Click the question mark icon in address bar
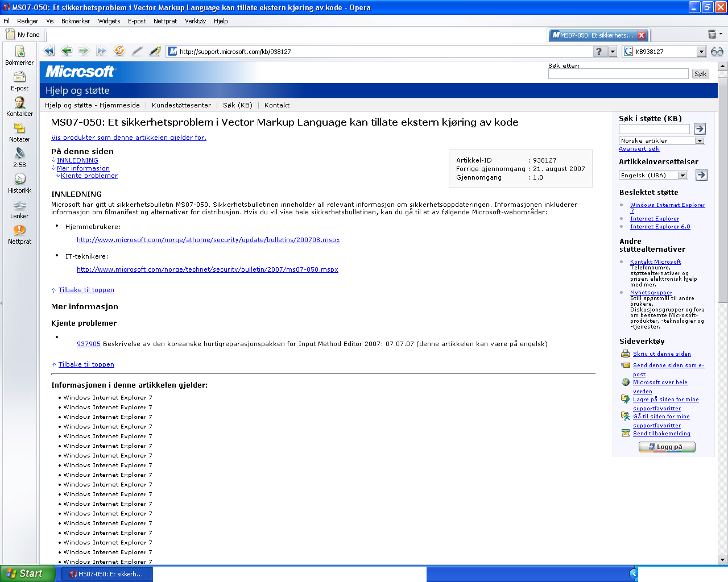728x582 pixels. click(599, 52)
